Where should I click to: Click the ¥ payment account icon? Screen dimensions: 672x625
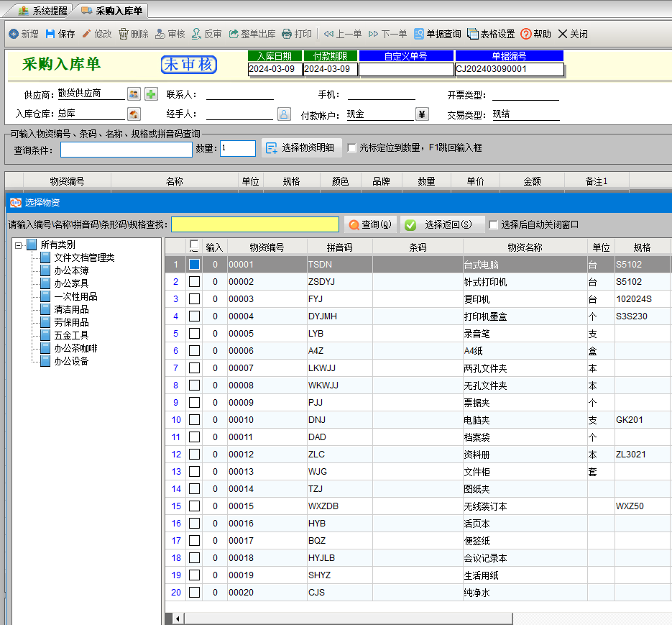click(x=422, y=114)
